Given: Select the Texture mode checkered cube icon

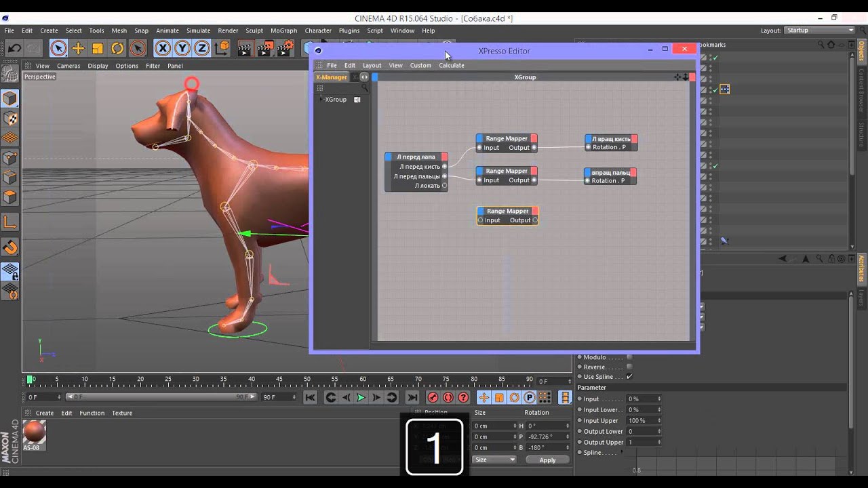Looking at the screenshot, I should click(10, 118).
